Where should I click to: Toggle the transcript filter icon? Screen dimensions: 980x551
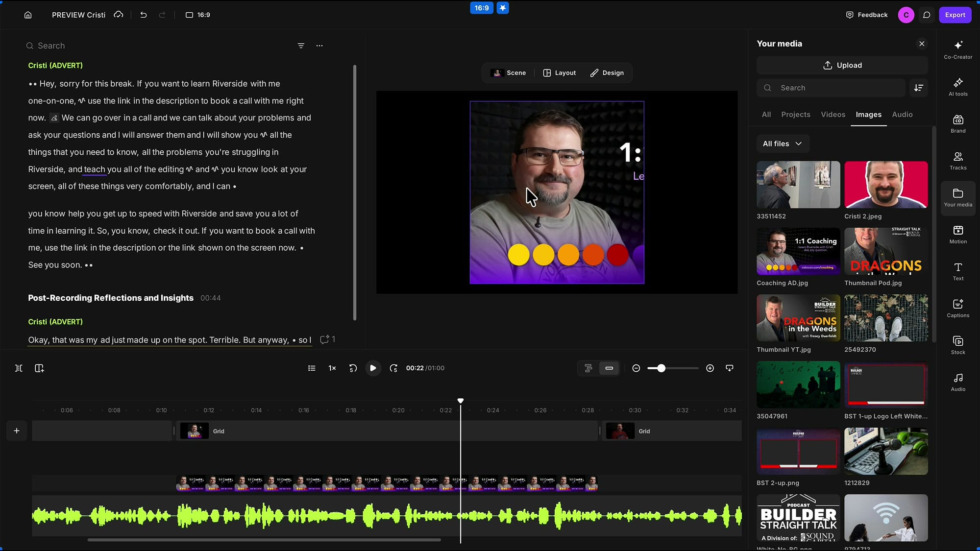(x=301, y=46)
